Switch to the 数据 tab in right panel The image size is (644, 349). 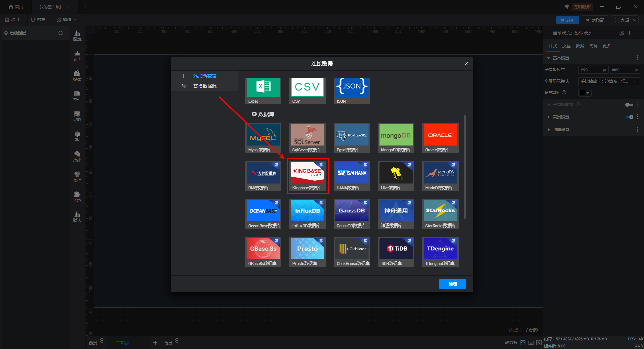(580, 46)
